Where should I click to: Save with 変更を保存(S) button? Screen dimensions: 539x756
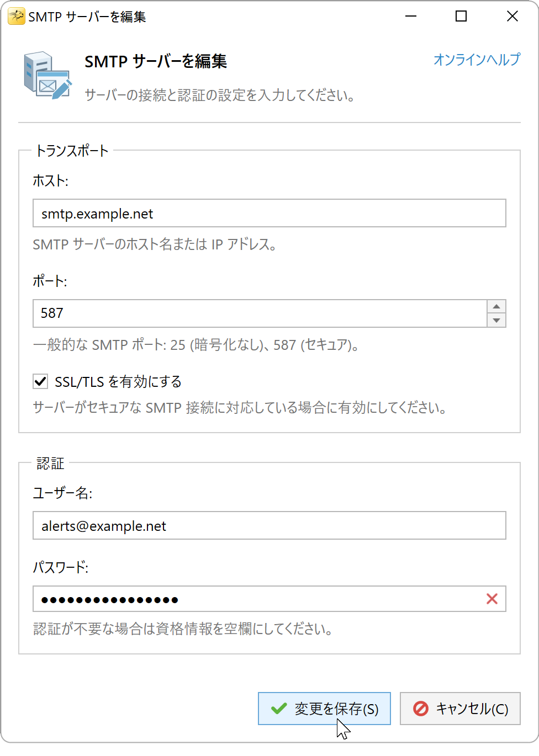point(324,709)
